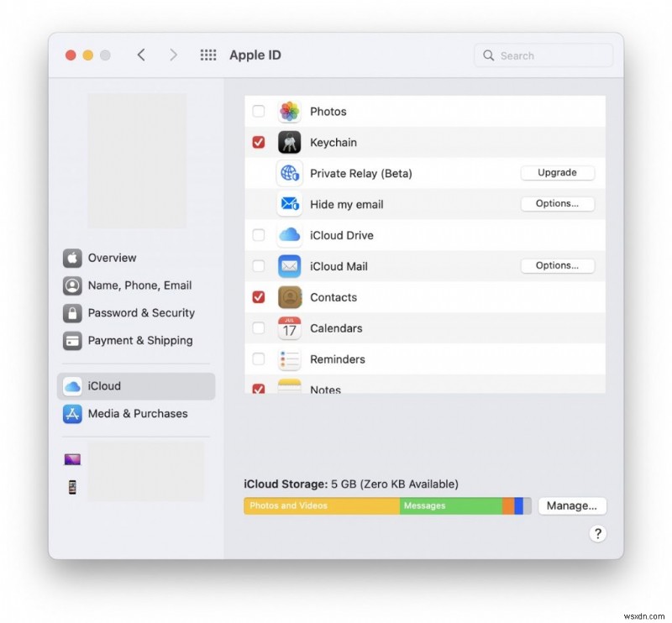Open the App Store icon beside Media & Purchases
Screen dimensions: 672x623
click(x=72, y=413)
